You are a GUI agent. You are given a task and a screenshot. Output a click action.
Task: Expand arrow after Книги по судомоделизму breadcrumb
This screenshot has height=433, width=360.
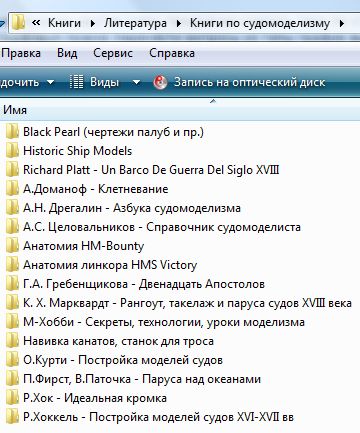[342, 23]
